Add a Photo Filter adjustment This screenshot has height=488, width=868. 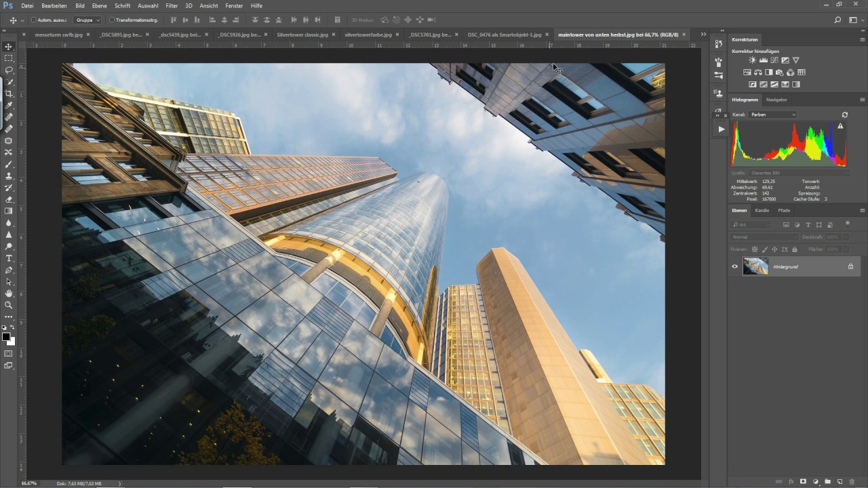(779, 73)
